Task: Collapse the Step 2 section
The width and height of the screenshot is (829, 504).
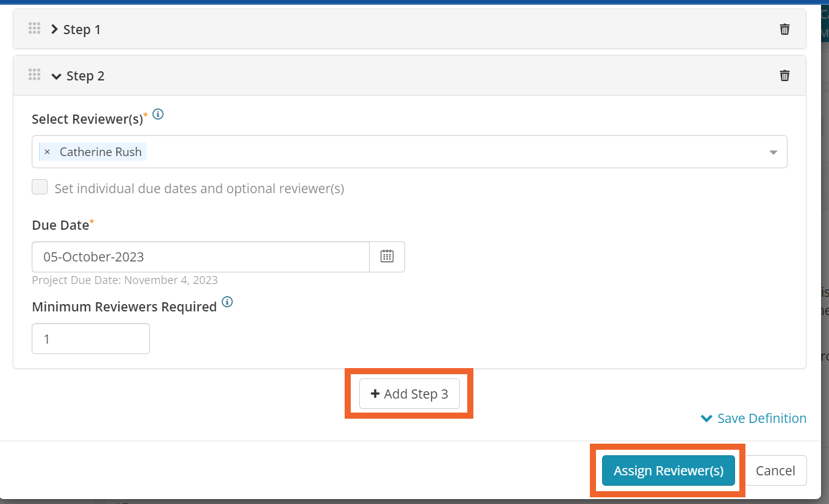Action: pyautogui.click(x=57, y=76)
